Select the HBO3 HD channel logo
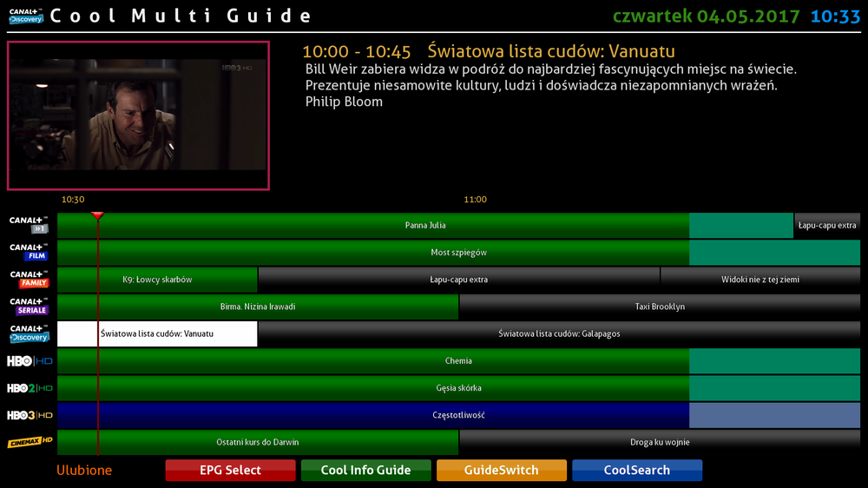 (x=30, y=415)
